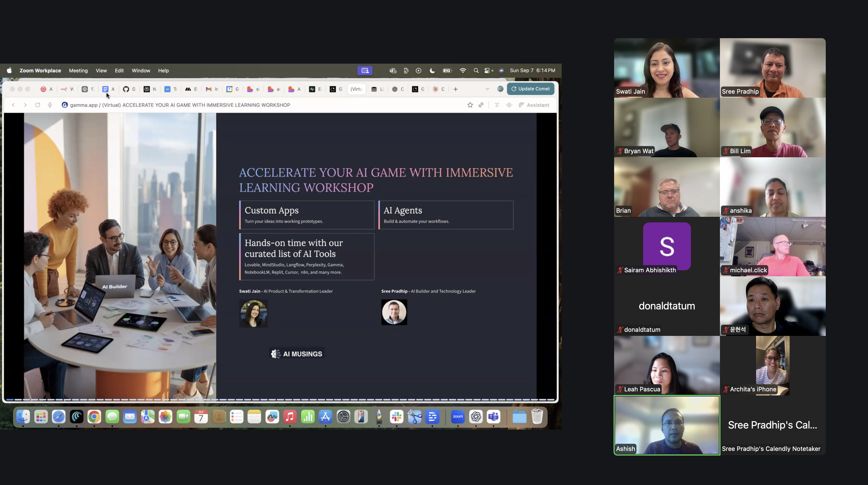
Task: Open the date and time display
Action: [x=532, y=70]
